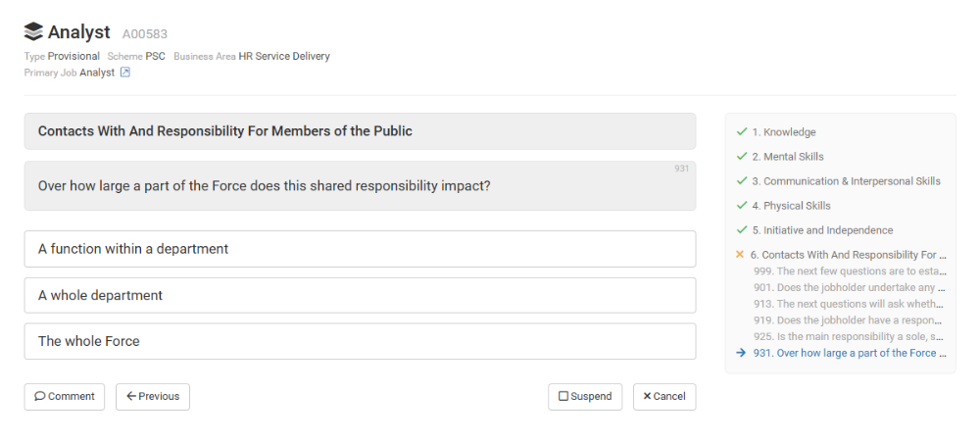
Task: Click the green checkmark beside Knowledge
Action: pyautogui.click(x=742, y=132)
